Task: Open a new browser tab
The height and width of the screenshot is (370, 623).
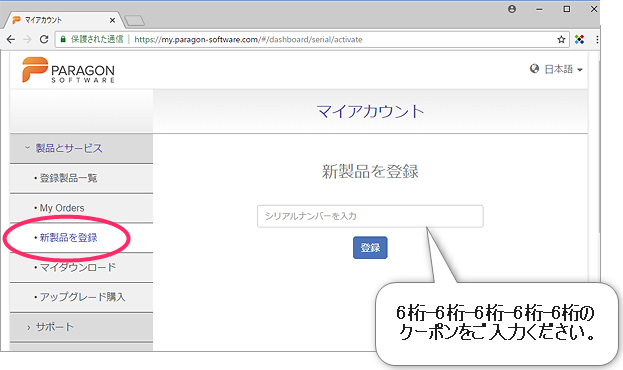Action: click(134, 21)
